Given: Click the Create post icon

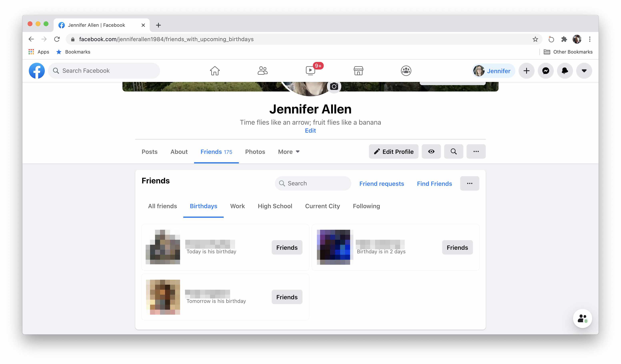Looking at the screenshot, I should pyautogui.click(x=526, y=71).
